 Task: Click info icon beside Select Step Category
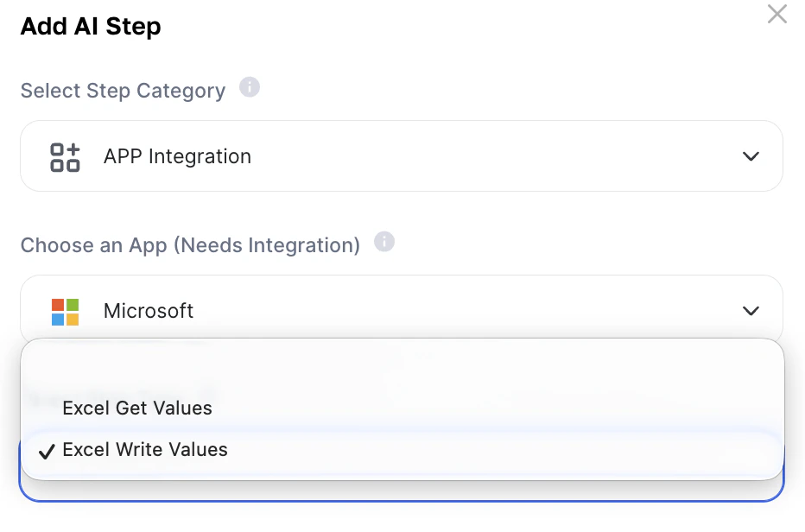coord(250,88)
